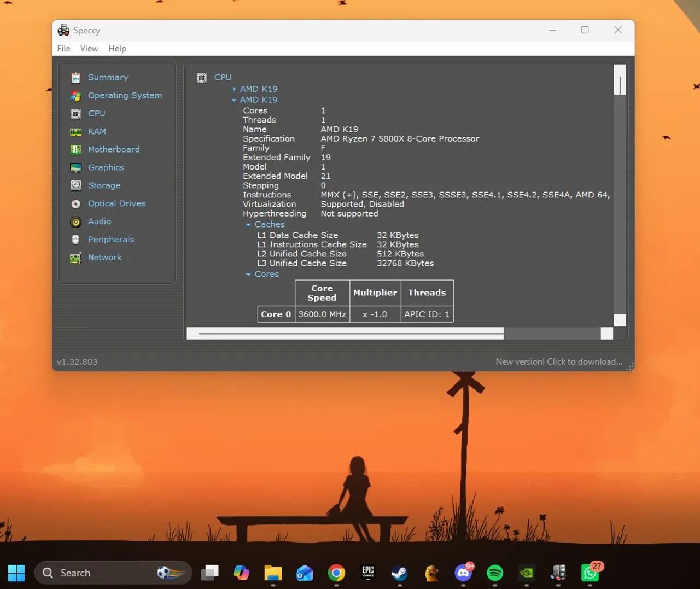This screenshot has height=589, width=700.
Task: Select Operating System in the sidebar
Action: coord(125,96)
